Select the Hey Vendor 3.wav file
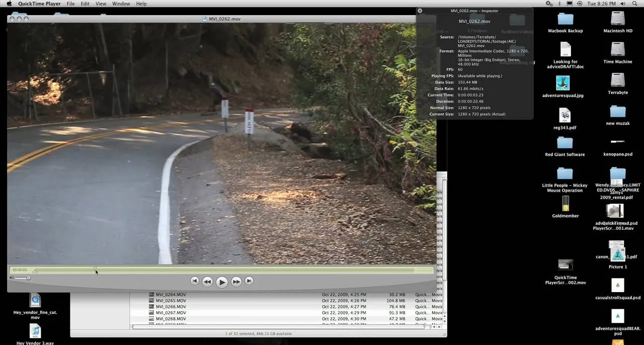 [35, 331]
